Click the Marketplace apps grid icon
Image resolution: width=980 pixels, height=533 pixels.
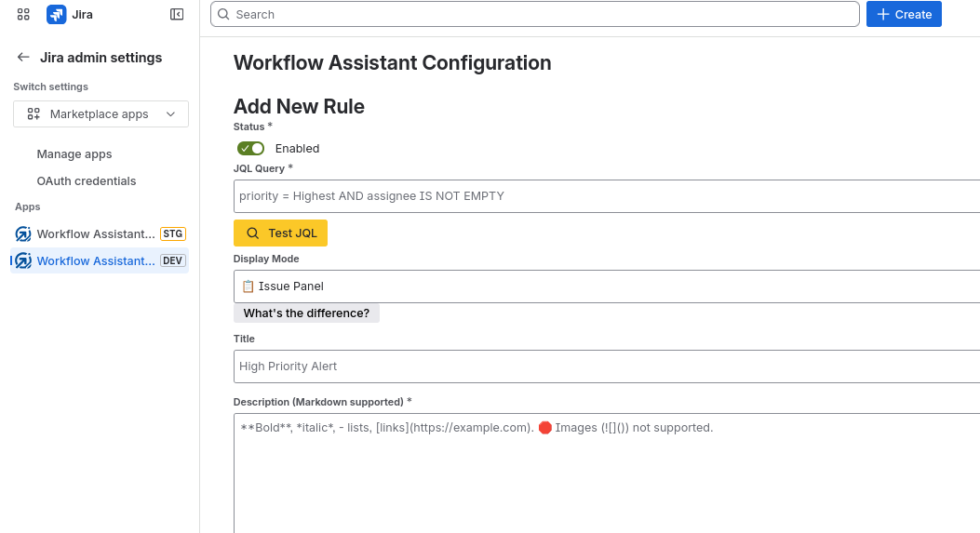[34, 113]
